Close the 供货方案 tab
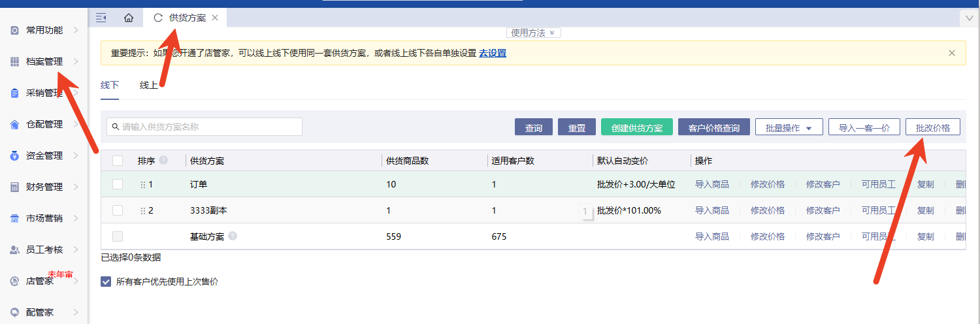The width and height of the screenshot is (980, 324). coord(215,18)
